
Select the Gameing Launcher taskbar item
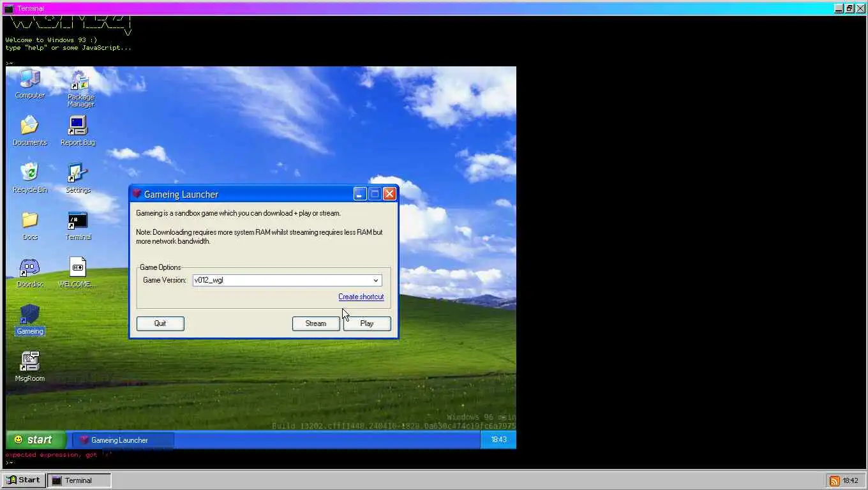pyautogui.click(x=123, y=440)
